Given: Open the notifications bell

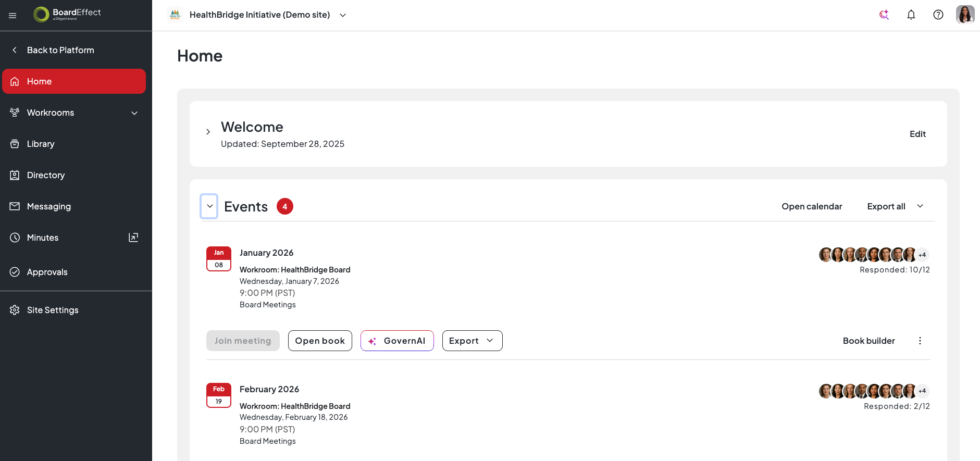Looking at the screenshot, I should (x=911, y=15).
